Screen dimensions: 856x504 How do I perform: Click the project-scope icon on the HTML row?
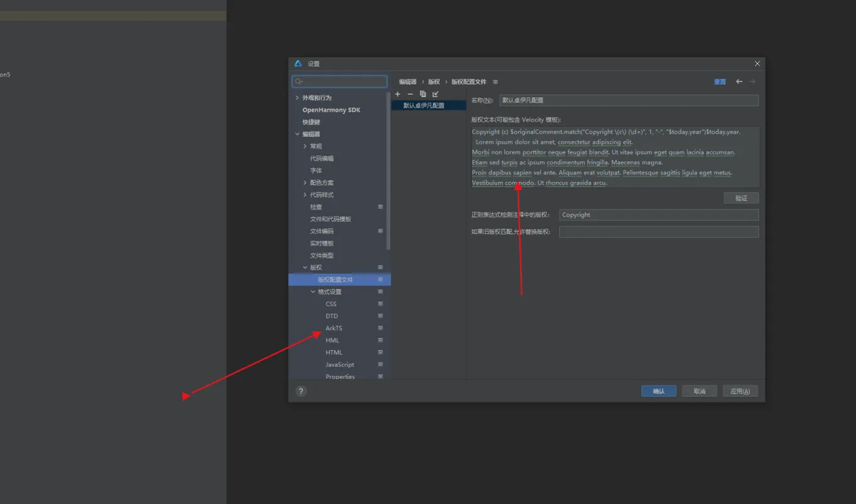[380, 352]
